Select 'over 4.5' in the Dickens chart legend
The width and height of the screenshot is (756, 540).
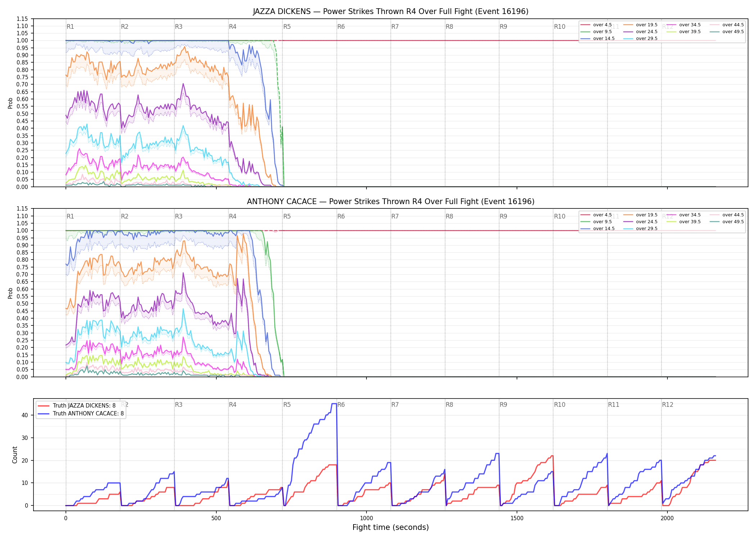596,25
